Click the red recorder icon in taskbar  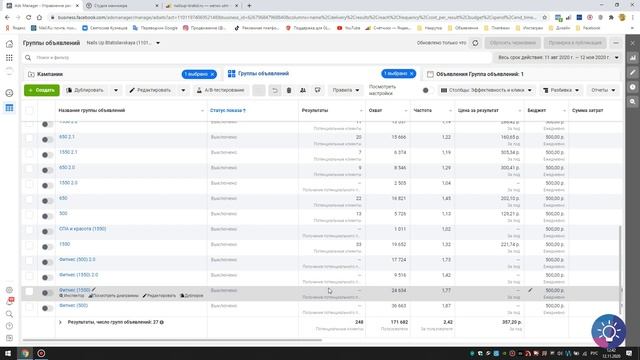pyautogui.click(x=41, y=353)
